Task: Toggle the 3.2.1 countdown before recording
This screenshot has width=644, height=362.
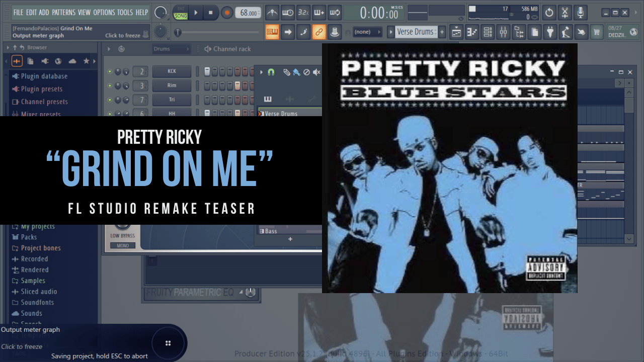Action: tap(303, 13)
